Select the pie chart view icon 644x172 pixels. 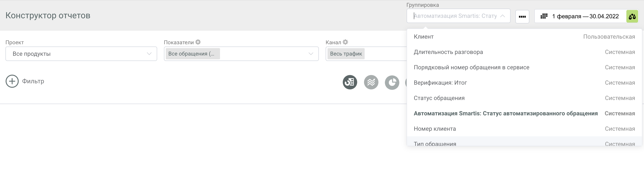(392, 82)
